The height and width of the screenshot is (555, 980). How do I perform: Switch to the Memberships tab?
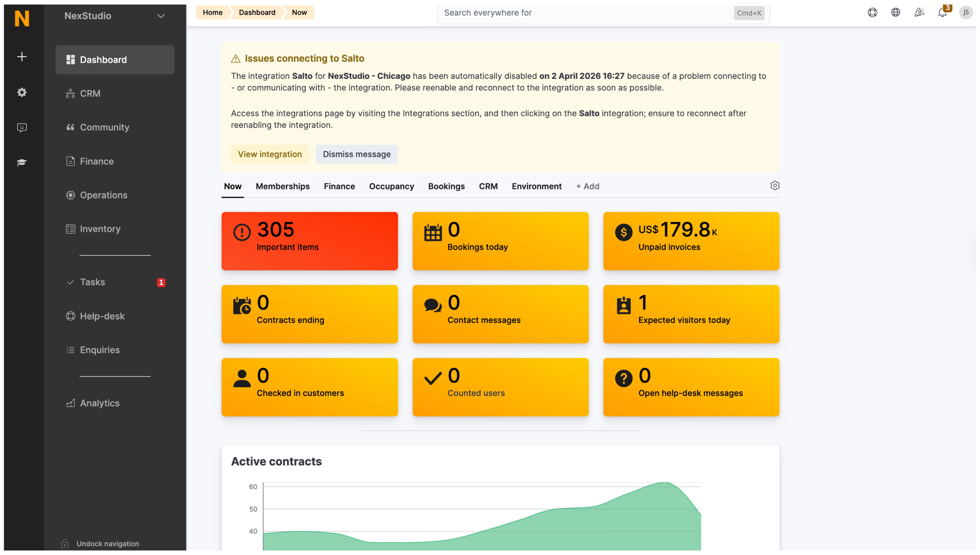click(x=283, y=186)
